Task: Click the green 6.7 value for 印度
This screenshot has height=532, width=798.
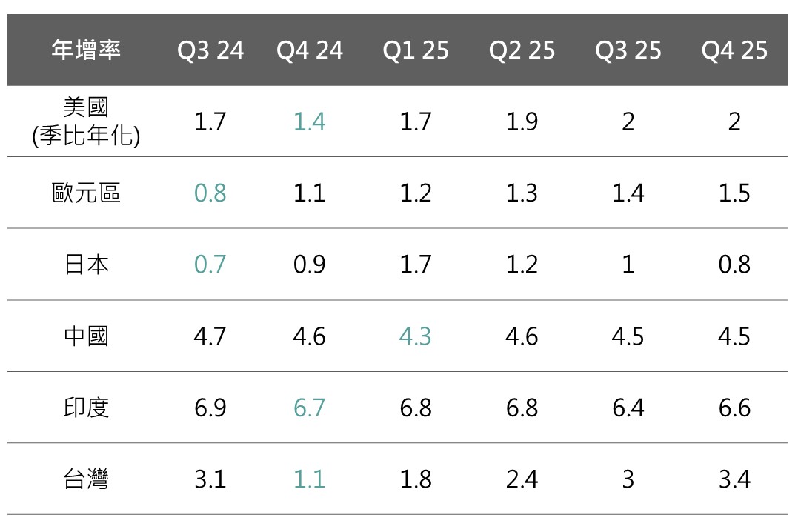Action: (x=310, y=408)
